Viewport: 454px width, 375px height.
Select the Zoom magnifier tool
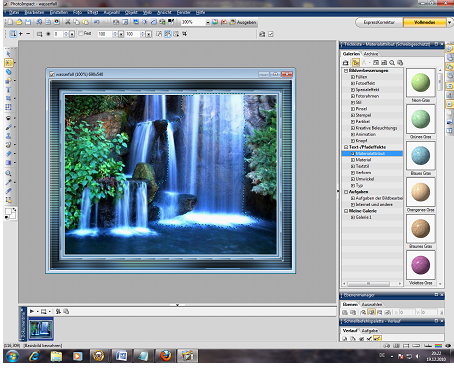pyautogui.click(x=9, y=173)
